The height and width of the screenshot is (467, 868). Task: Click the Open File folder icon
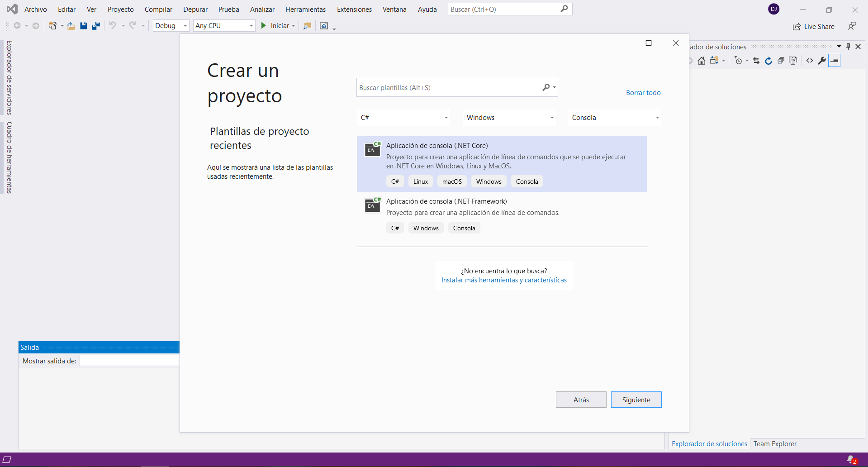click(71, 26)
